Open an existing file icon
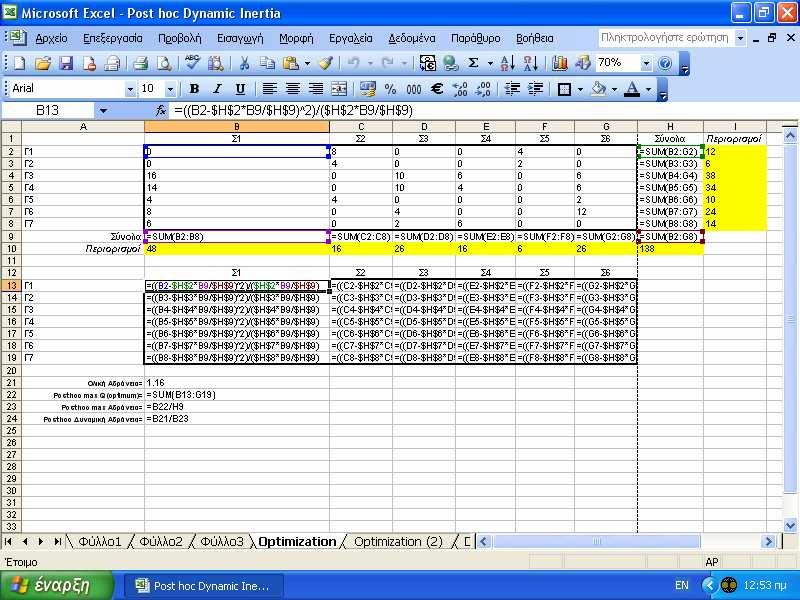Image resolution: width=800 pixels, height=600 pixels. tap(43, 63)
